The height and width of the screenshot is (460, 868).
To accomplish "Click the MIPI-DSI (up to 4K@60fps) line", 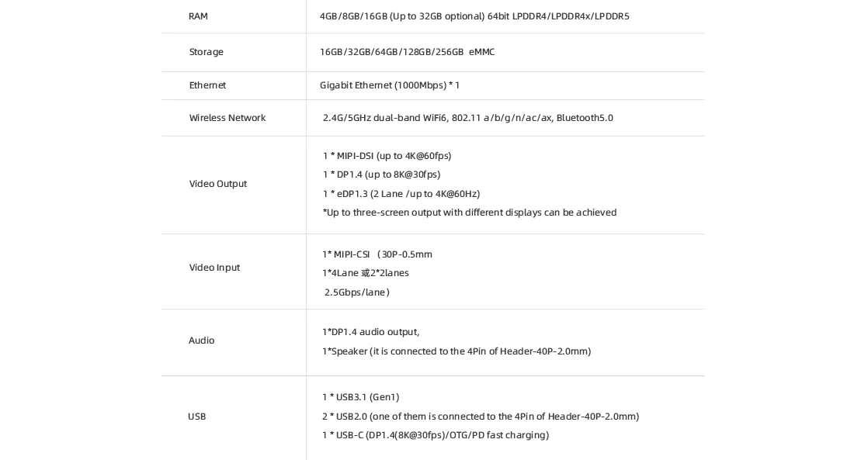I will click(x=387, y=156).
